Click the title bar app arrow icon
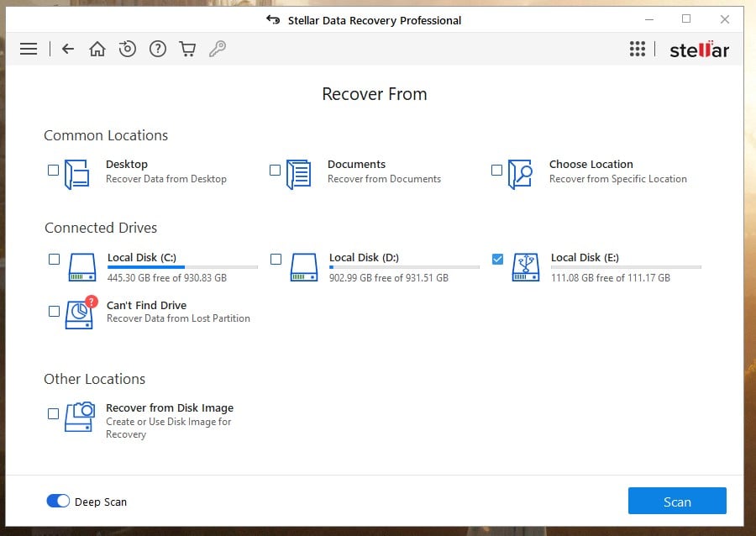 273,20
